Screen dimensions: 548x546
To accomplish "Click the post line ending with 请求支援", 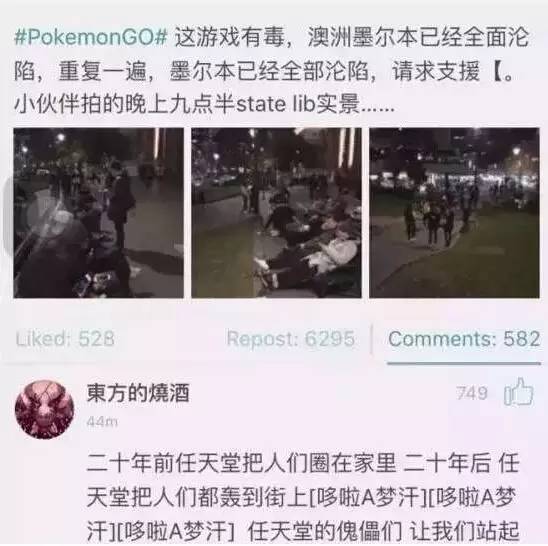I will tap(264, 71).
